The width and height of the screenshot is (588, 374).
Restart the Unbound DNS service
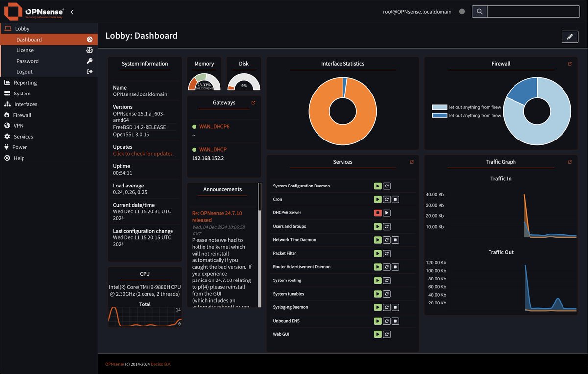click(387, 321)
